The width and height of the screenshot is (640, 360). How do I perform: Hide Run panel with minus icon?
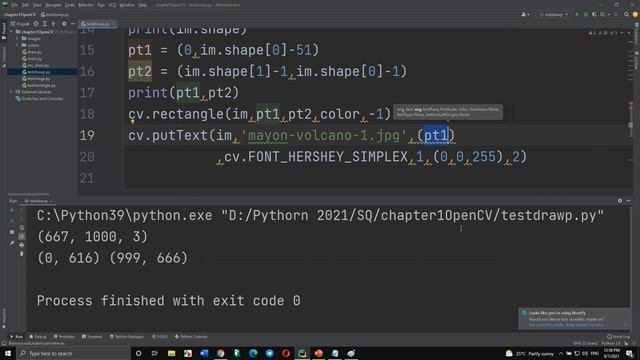point(629,201)
